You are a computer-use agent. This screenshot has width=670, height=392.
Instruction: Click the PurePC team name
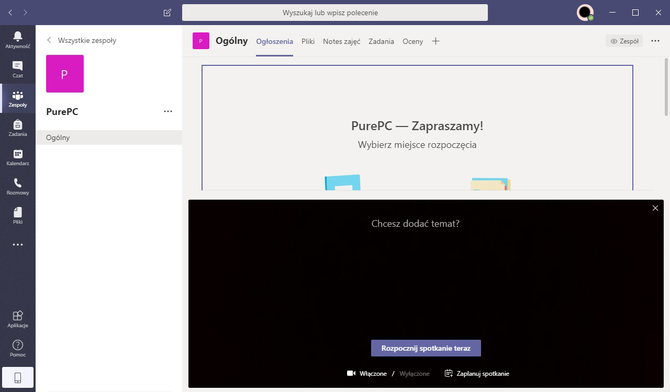pos(62,112)
